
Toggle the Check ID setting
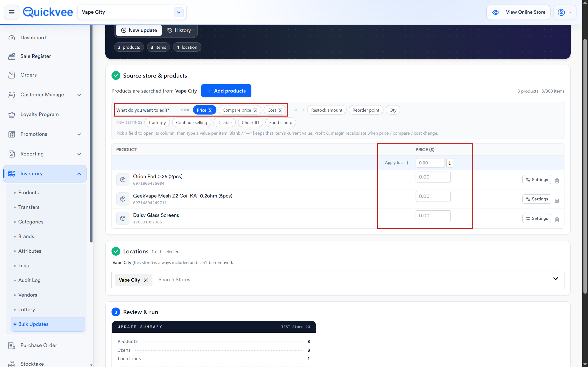tap(250, 122)
